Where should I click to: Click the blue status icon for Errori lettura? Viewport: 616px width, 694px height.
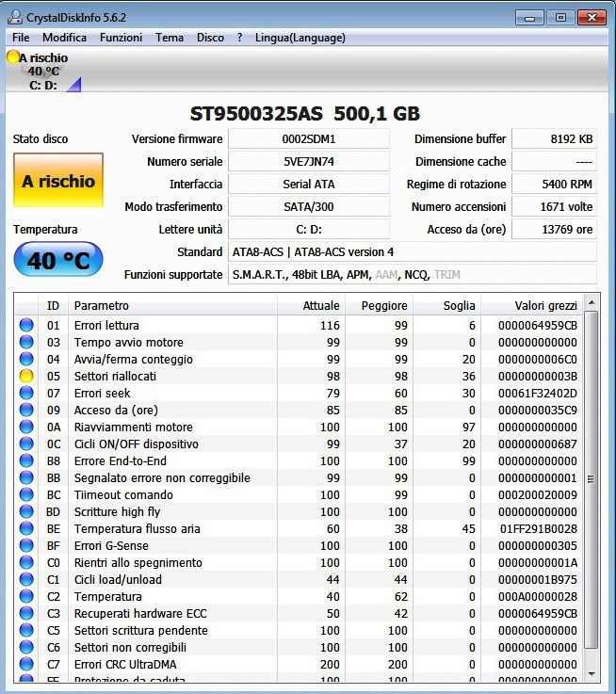(26, 326)
